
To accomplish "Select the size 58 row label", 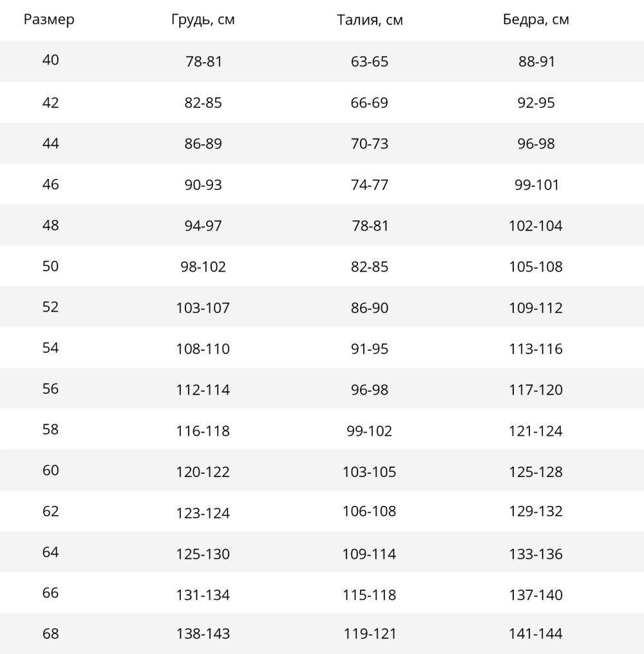I will (50, 429).
